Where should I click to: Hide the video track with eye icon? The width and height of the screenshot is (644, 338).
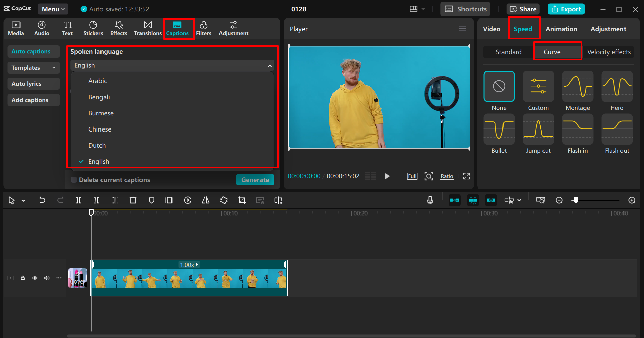click(x=35, y=278)
